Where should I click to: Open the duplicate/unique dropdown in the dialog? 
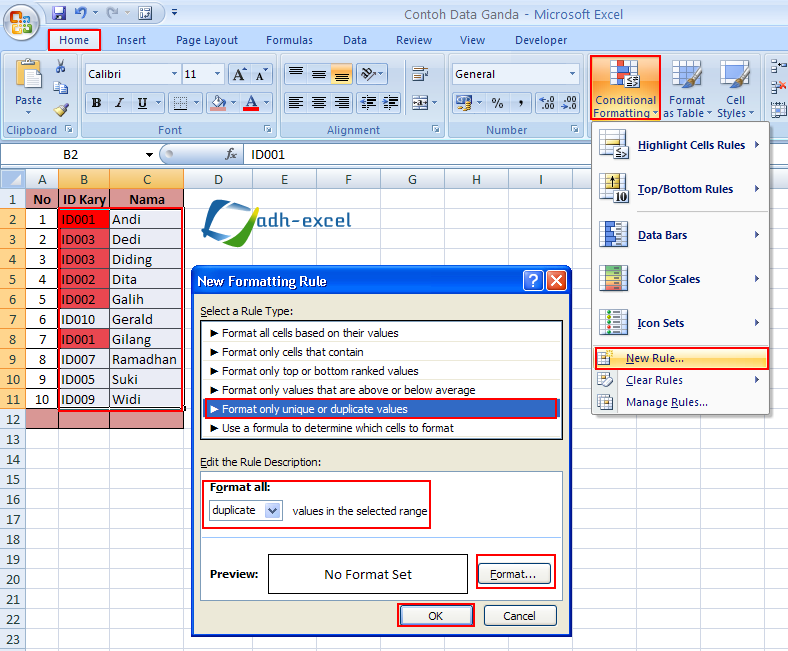click(272, 511)
